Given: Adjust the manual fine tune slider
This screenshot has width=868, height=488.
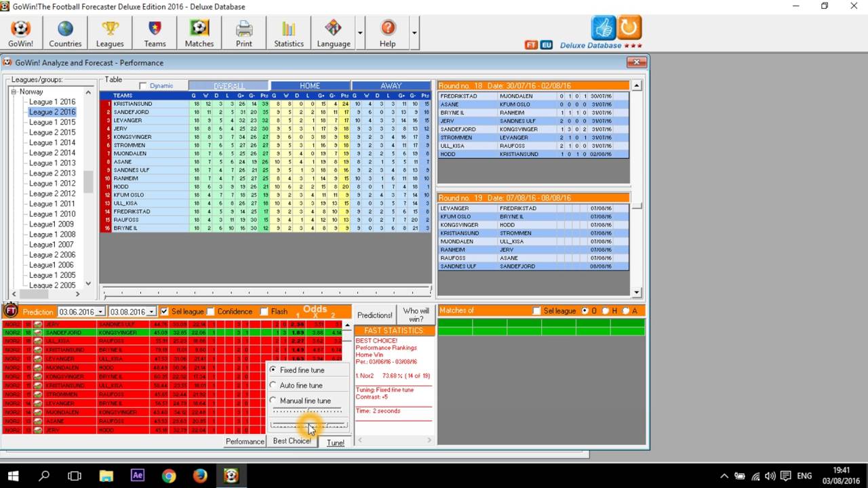Looking at the screenshot, I should coord(307,410).
